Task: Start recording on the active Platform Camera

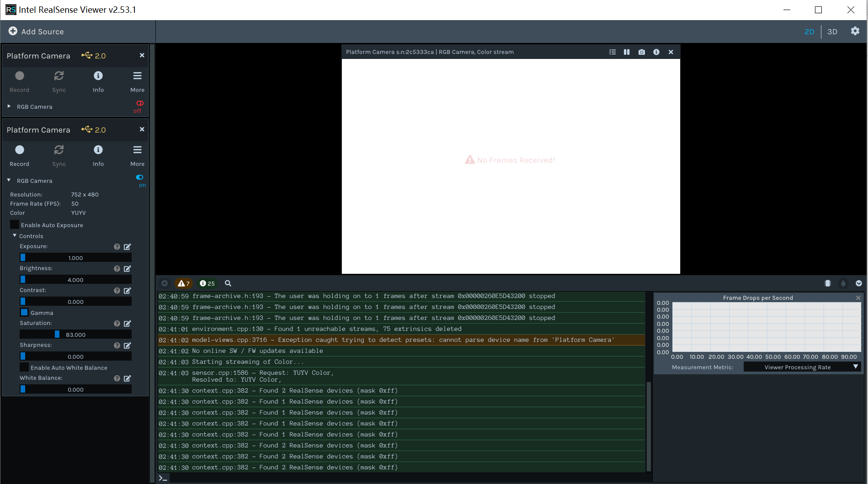Action: pos(19,150)
